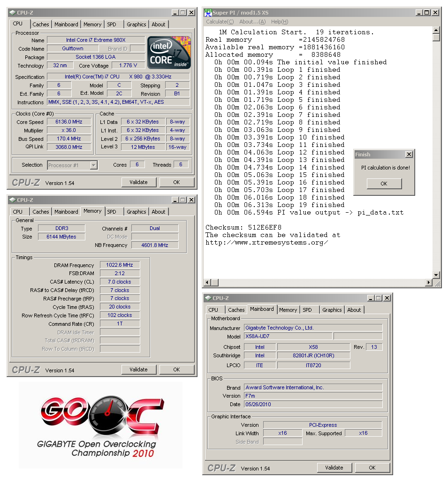Image resolution: width=448 pixels, height=485 pixels.
Task: Click the motherboard Model value X58A-UD7
Action: [288, 336]
